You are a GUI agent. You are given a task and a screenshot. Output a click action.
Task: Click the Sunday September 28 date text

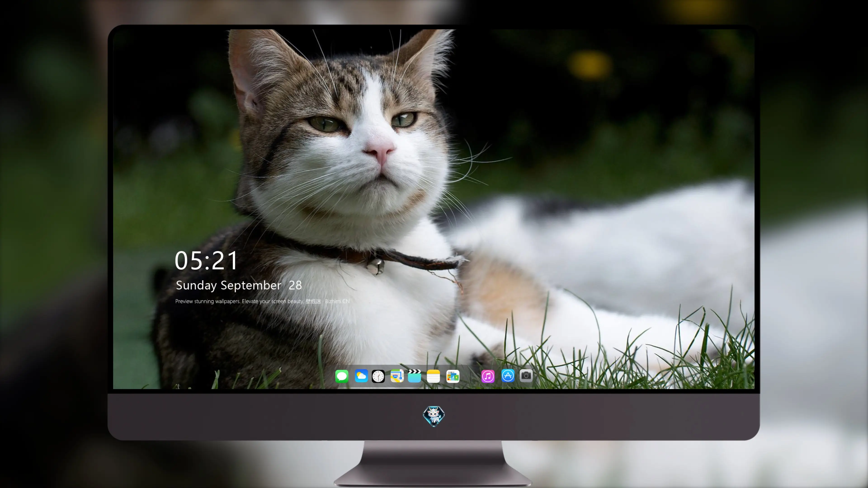[x=238, y=285]
